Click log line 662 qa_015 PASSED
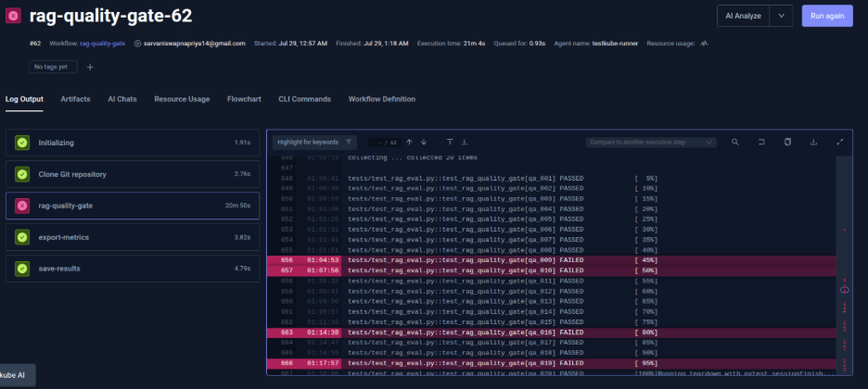868x389 pixels. (552, 322)
